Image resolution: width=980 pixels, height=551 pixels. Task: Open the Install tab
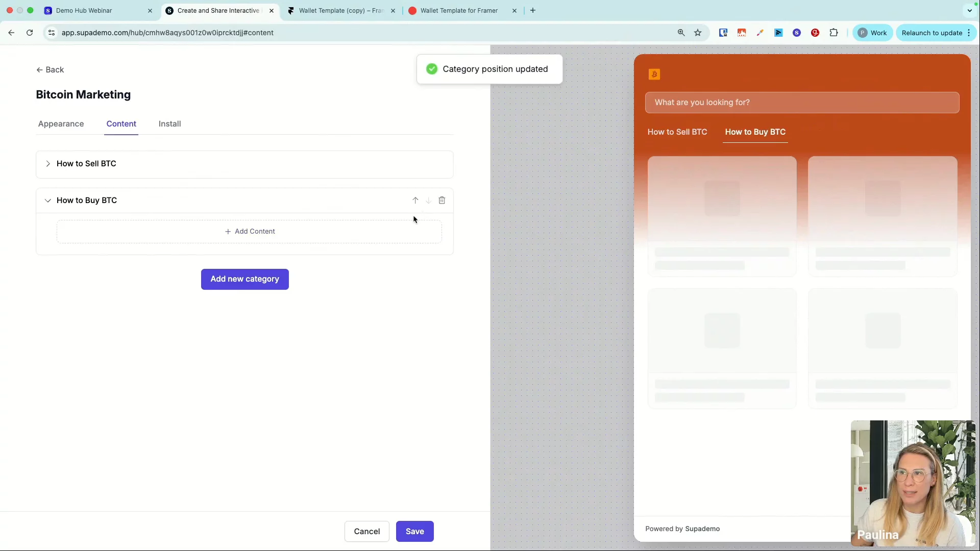[x=169, y=124]
